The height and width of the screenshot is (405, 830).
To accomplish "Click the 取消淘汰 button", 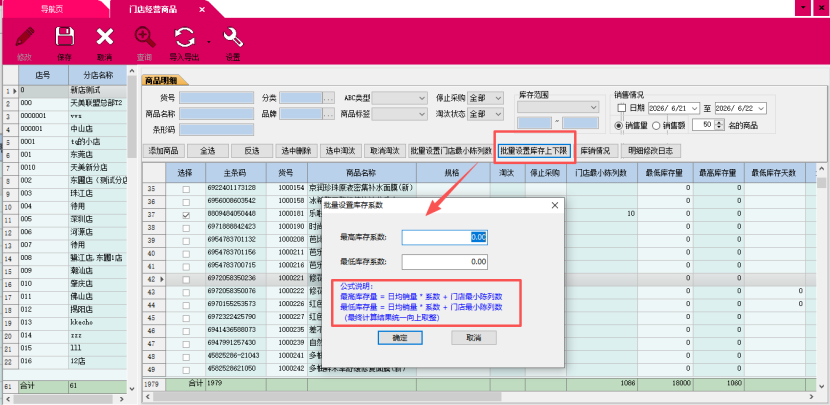I will [x=384, y=151].
